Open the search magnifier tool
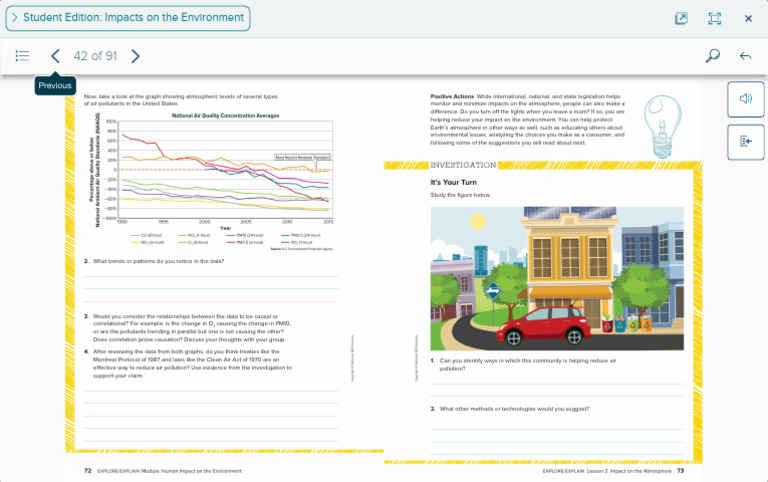Screen dimensions: 768x482 coord(712,56)
